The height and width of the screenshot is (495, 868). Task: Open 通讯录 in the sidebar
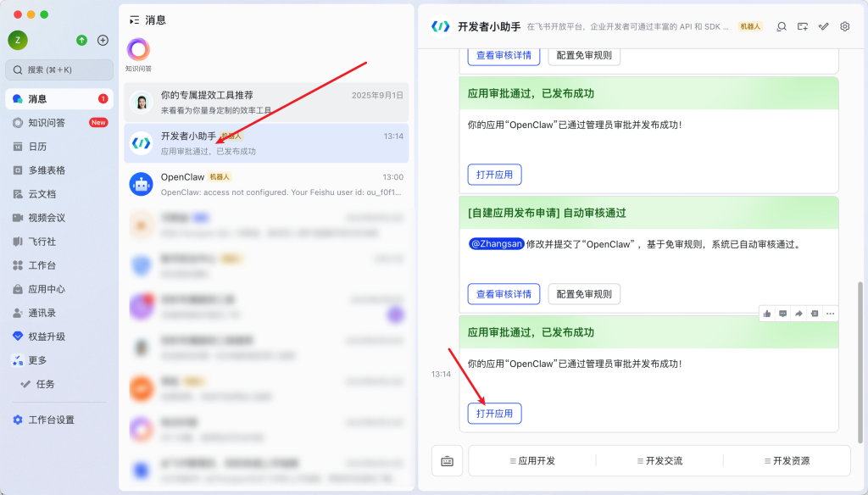click(59, 313)
